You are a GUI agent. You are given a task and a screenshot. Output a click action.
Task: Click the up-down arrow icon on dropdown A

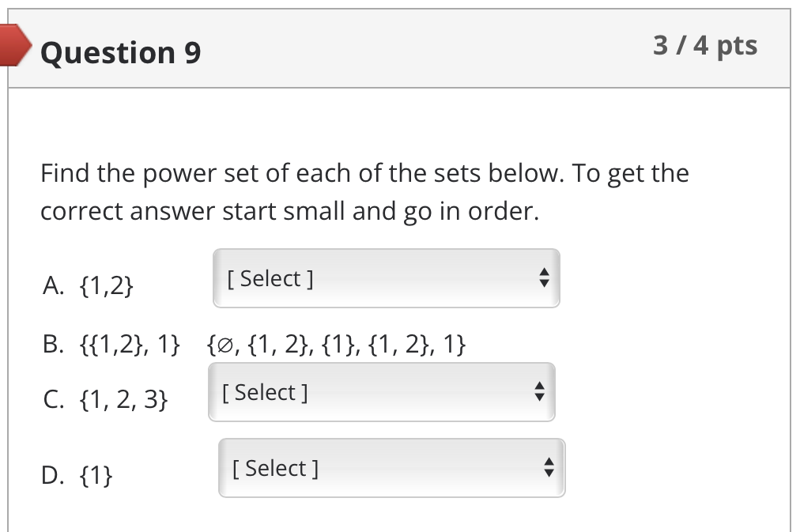click(x=545, y=278)
